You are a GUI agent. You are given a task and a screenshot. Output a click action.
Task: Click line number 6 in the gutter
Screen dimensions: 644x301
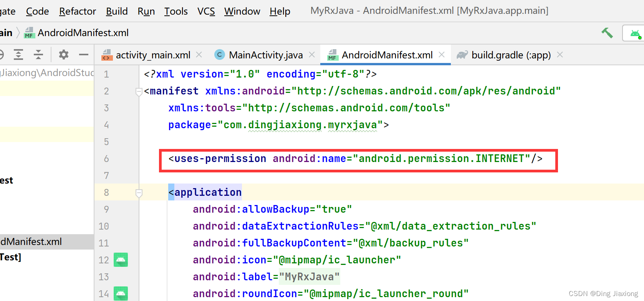click(106, 159)
